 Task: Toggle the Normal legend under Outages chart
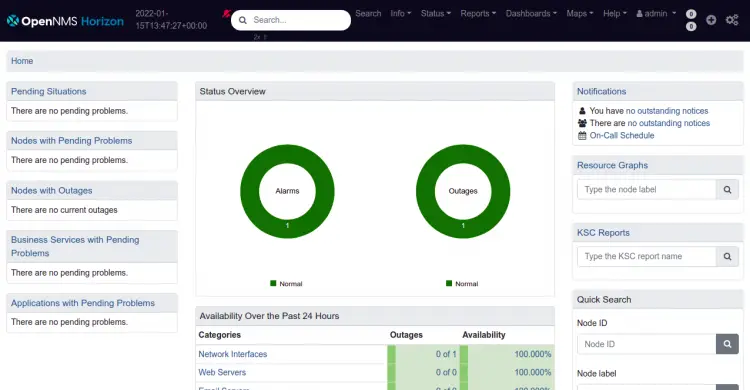(462, 284)
